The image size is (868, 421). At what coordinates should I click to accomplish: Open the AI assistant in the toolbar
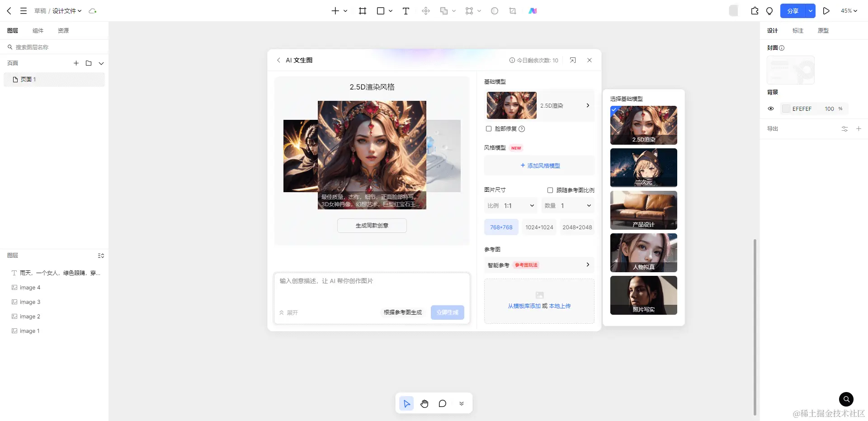[x=533, y=11]
